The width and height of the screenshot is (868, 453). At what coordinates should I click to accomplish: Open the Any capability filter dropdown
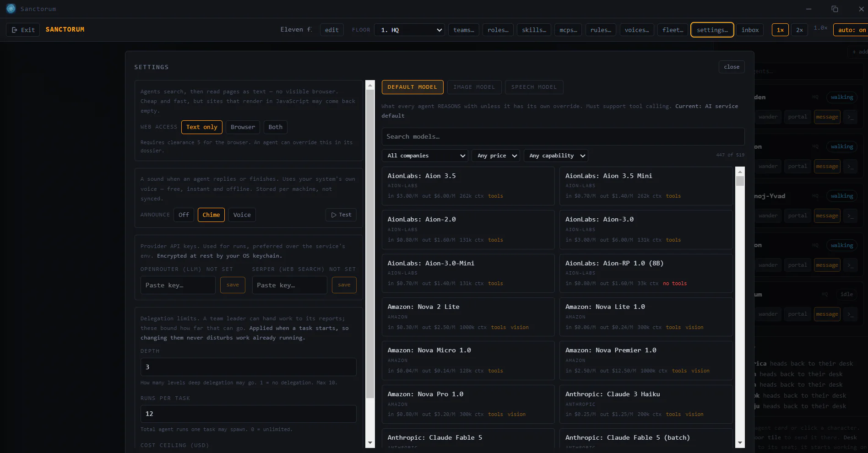pos(556,156)
